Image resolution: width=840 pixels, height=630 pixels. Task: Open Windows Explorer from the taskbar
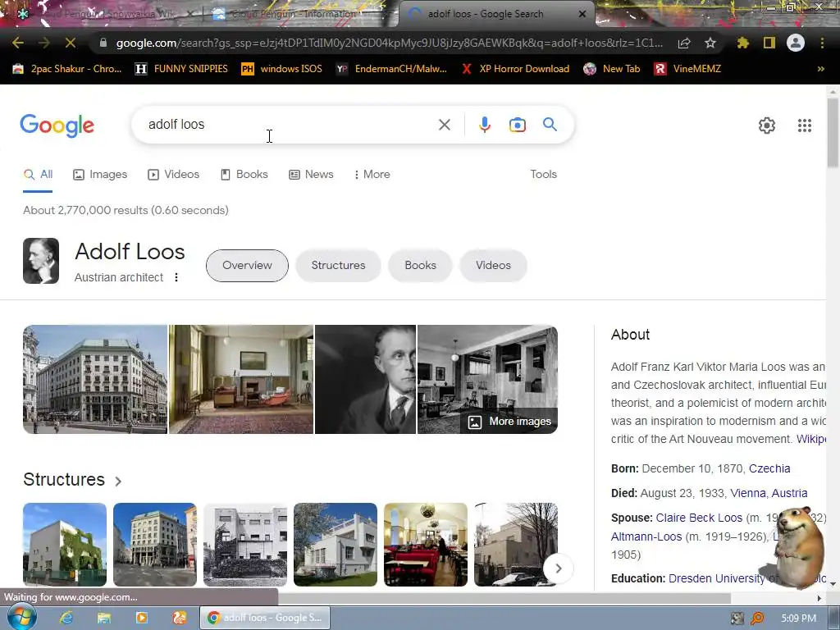(104, 618)
